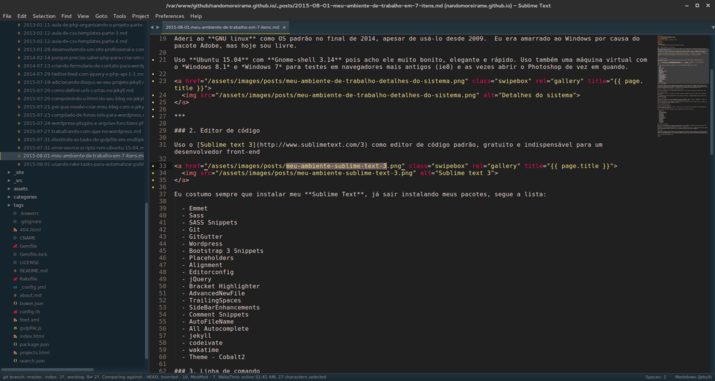715x381 pixels.
Task: Go to next tab with right arrow
Action: click(158, 27)
